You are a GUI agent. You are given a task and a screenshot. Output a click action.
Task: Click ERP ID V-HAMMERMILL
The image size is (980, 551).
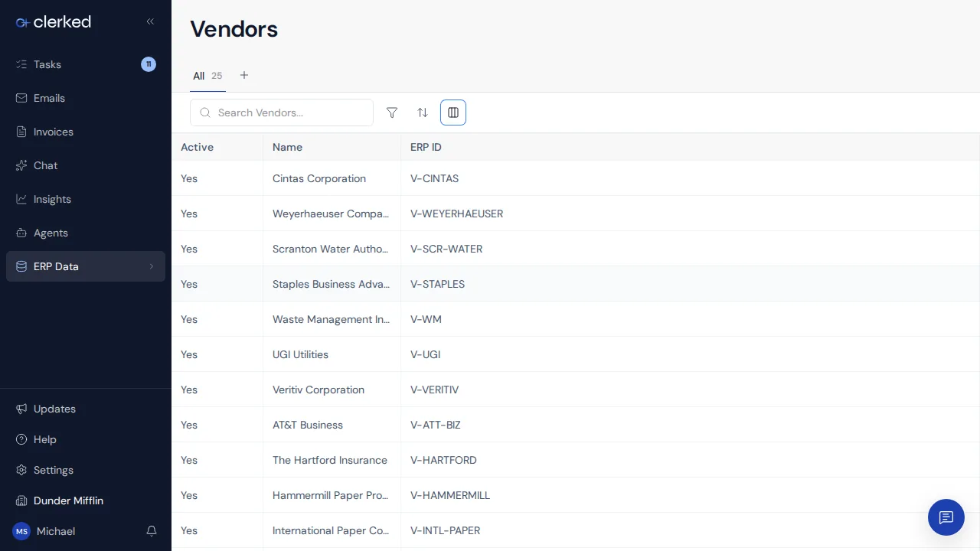tap(450, 495)
